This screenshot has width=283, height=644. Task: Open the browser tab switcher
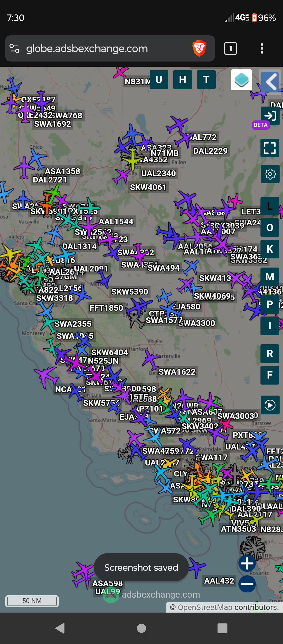(231, 48)
